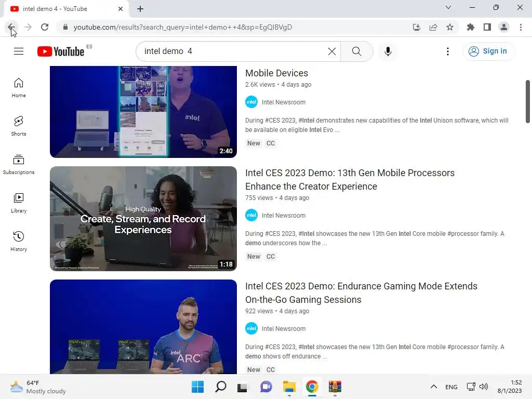Close the intel demo 4 tab
This screenshot has width=532, height=399.
pyautogui.click(x=121, y=9)
